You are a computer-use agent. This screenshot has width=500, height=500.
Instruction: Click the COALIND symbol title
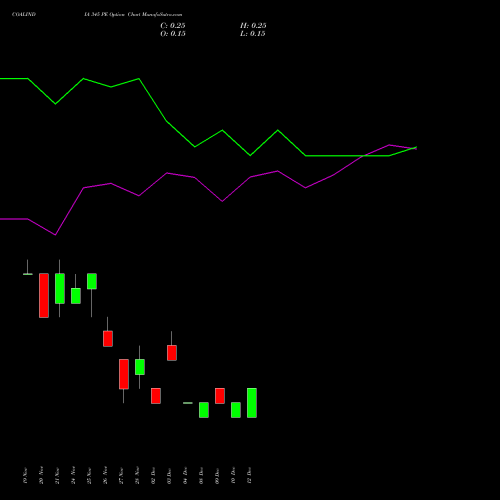tap(24, 15)
